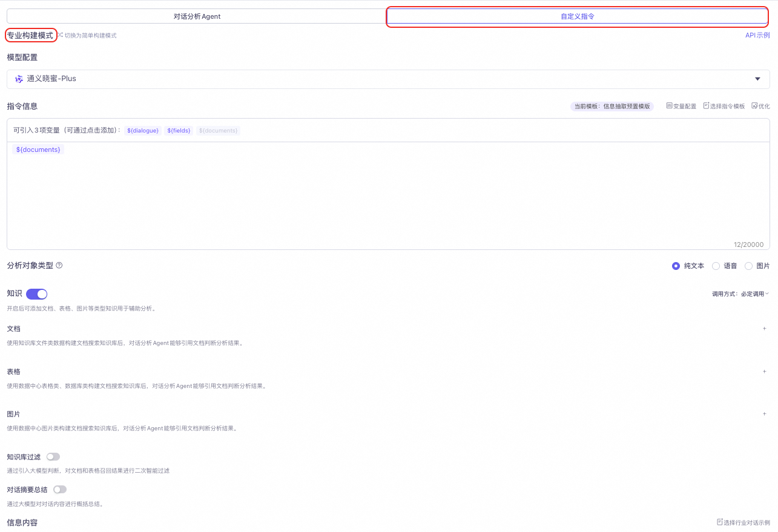
Task: Click the 专业构建模式 heading
Action: click(x=30, y=36)
